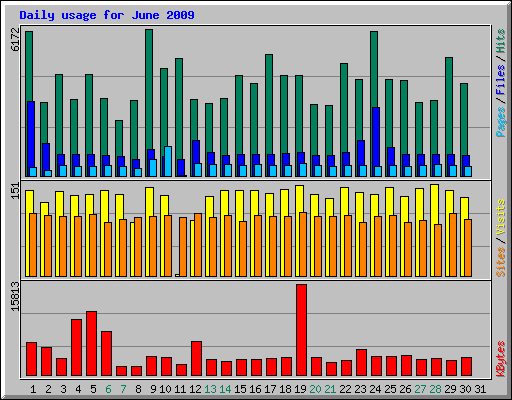Click the 15813 KBytes axis label

point(15,296)
